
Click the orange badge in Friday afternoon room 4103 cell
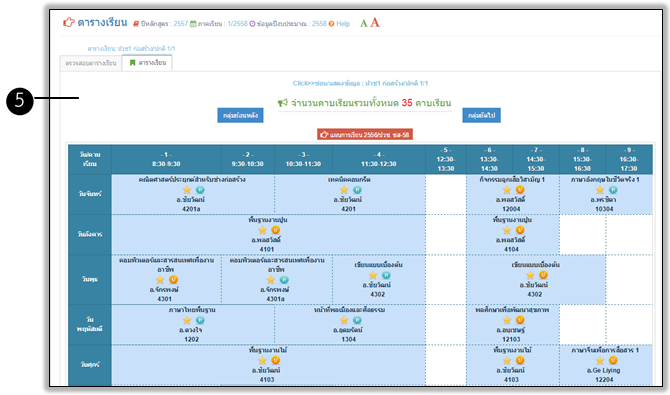click(520, 360)
